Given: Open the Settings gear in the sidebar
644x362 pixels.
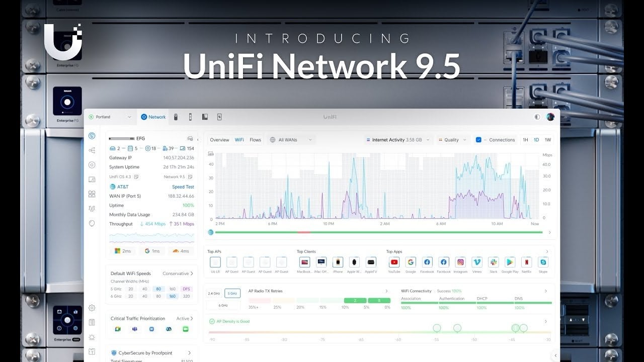Looking at the screenshot, I should click(92, 308).
